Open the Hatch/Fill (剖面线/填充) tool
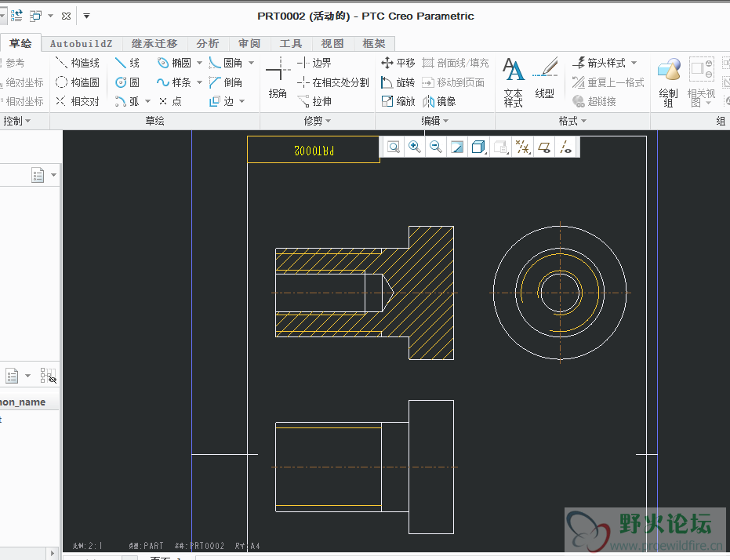 point(456,63)
